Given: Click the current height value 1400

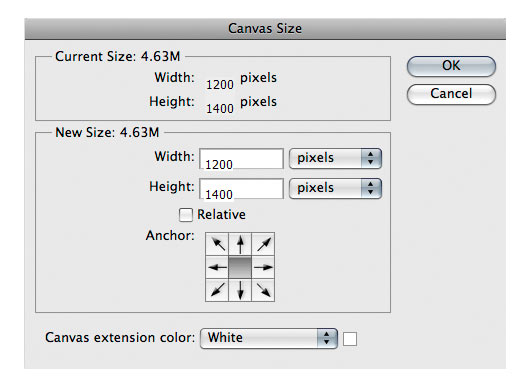Looking at the screenshot, I should point(220,109).
